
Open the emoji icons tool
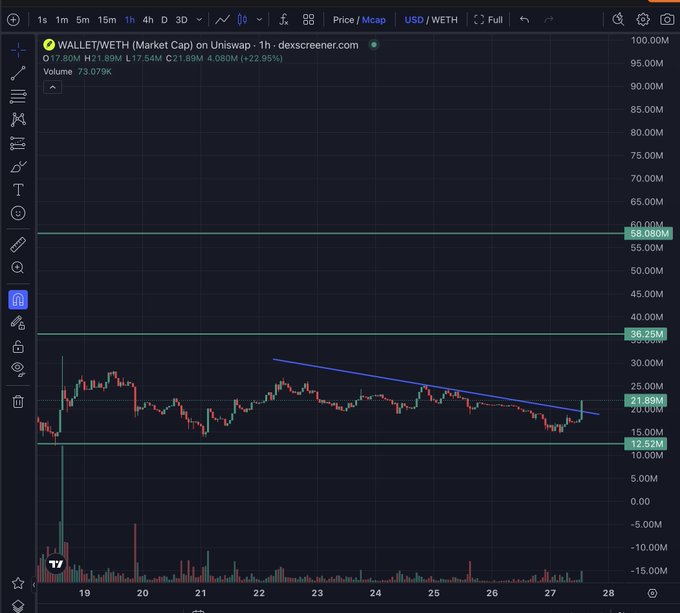18,213
